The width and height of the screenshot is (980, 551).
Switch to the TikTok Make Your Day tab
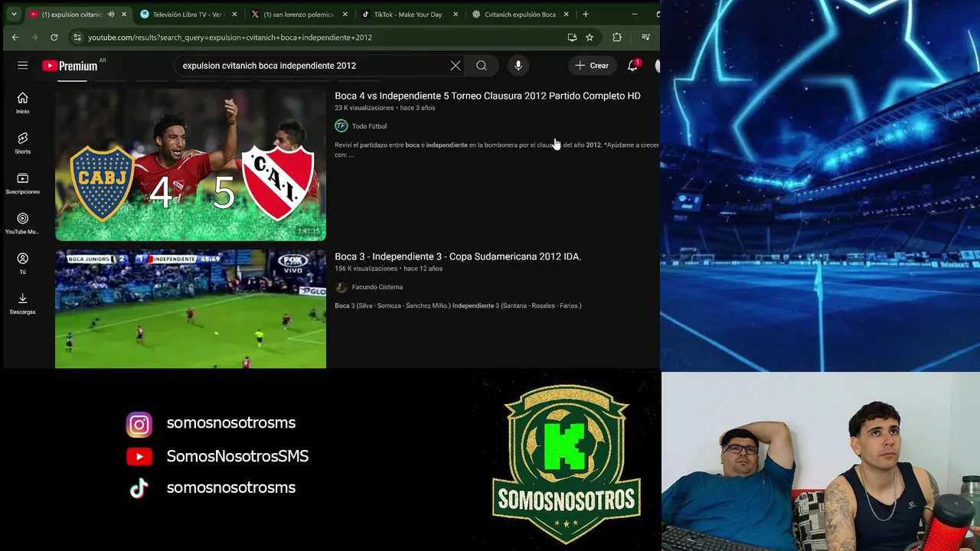(408, 14)
